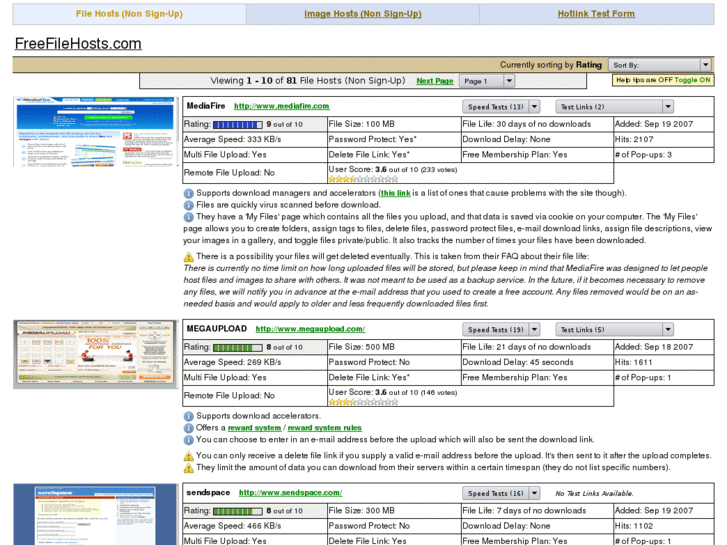Click 'File Life: 30 days of no downloads' cell

[x=537, y=124]
